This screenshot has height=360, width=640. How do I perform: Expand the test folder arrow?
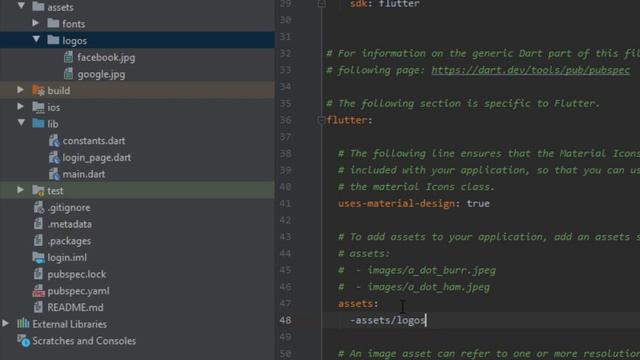tap(20, 189)
